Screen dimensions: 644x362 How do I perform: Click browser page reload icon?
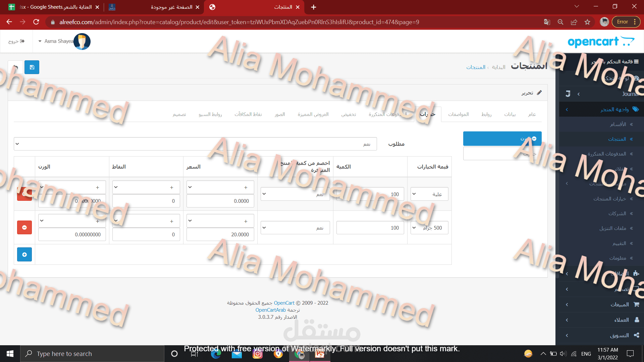click(36, 22)
